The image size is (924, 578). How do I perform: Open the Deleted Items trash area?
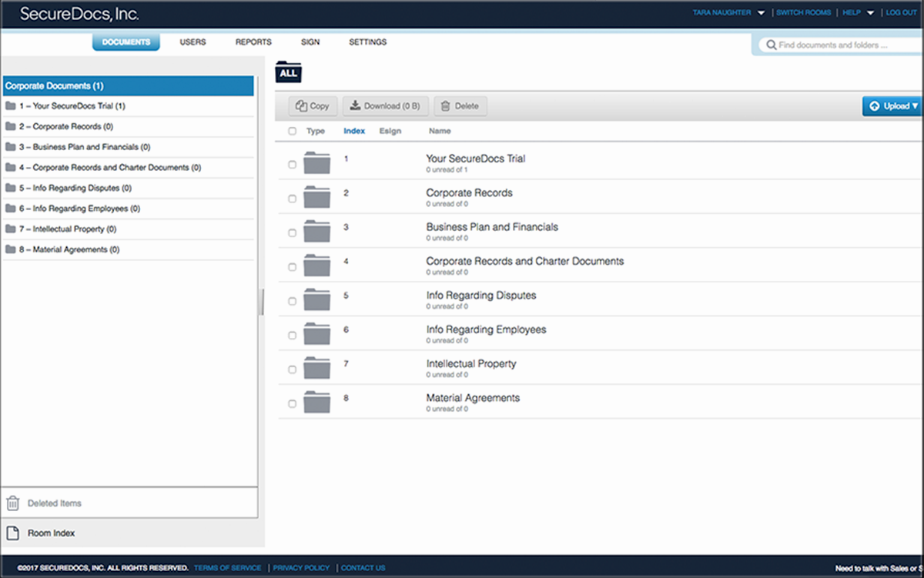13,503
